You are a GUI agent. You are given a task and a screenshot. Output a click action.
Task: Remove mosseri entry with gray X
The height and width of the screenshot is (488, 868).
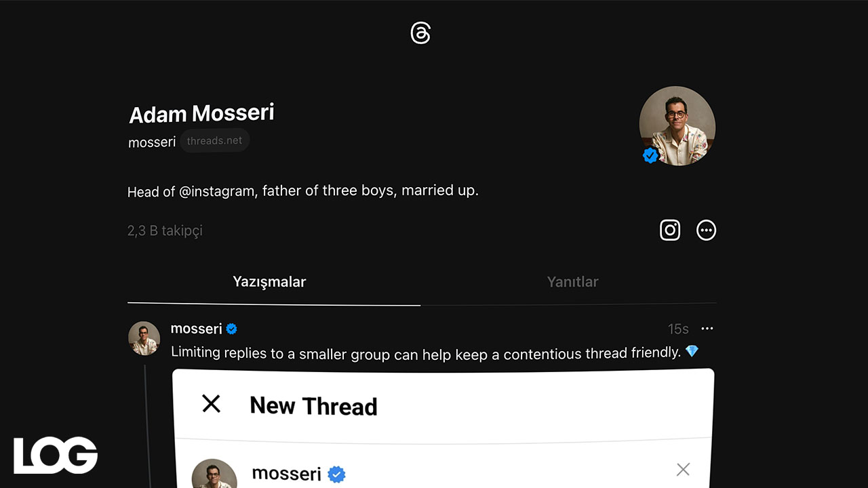click(x=683, y=469)
